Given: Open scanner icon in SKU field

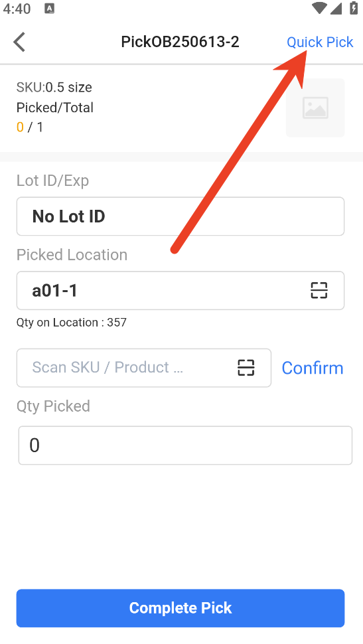Looking at the screenshot, I should 246,368.
